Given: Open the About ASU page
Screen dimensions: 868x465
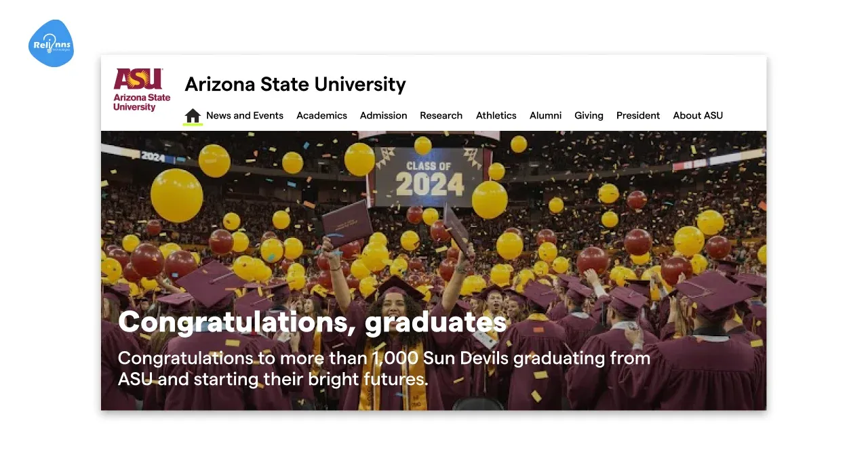Looking at the screenshot, I should [x=697, y=115].
